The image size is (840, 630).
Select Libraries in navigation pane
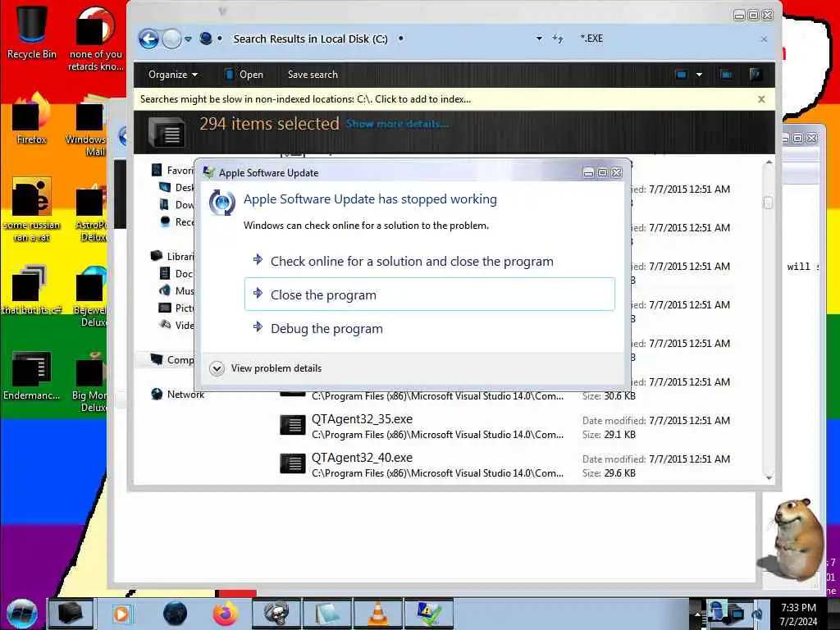(172, 256)
